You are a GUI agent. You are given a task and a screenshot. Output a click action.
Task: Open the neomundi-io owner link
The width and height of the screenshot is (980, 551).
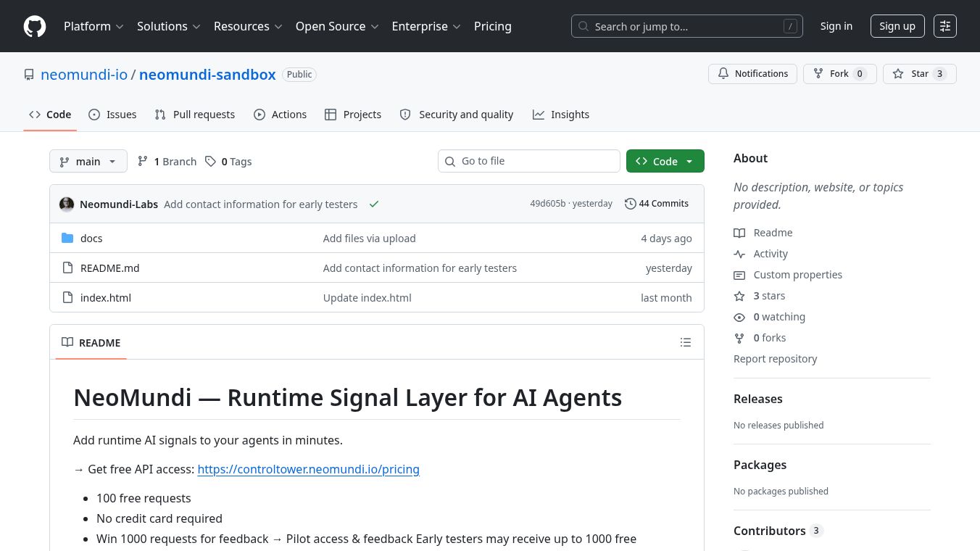click(84, 75)
